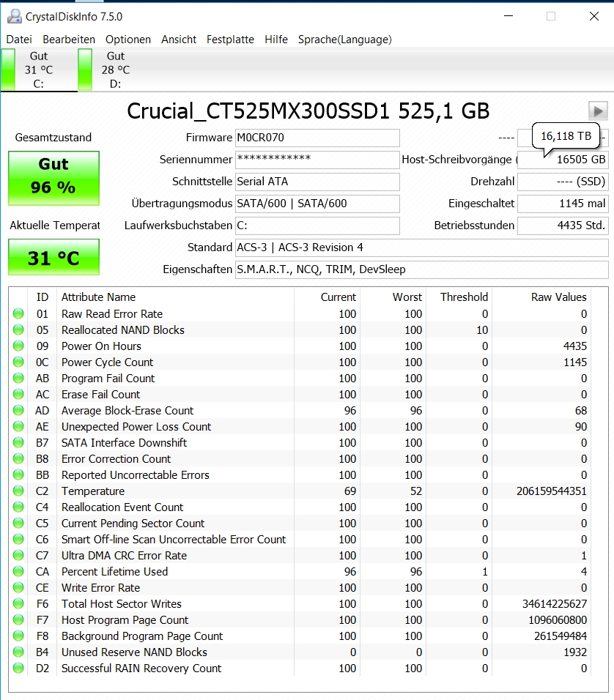Click the Drehzahl value ---- (SSD)
Screen dimensions: 614x700
click(x=563, y=182)
